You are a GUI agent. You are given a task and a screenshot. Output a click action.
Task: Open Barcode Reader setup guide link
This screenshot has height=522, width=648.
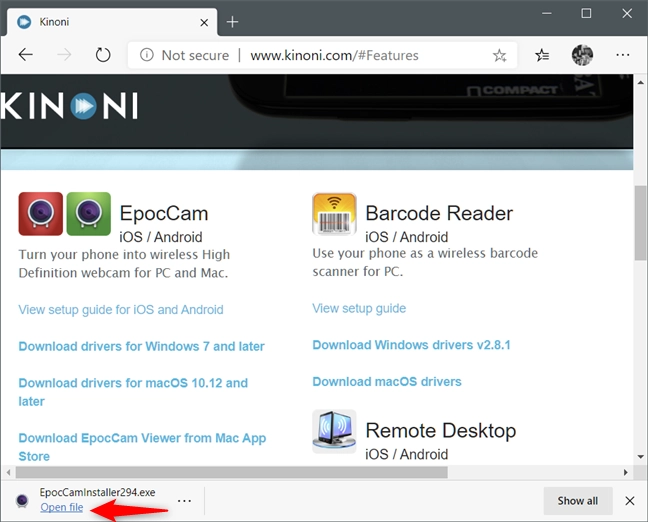[x=359, y=308]
